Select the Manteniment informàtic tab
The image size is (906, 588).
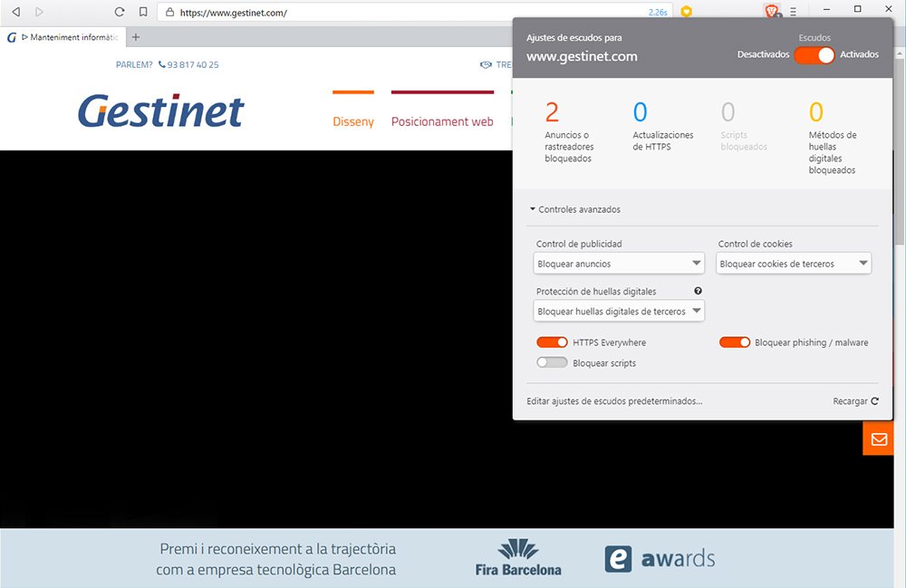point(63,37)
